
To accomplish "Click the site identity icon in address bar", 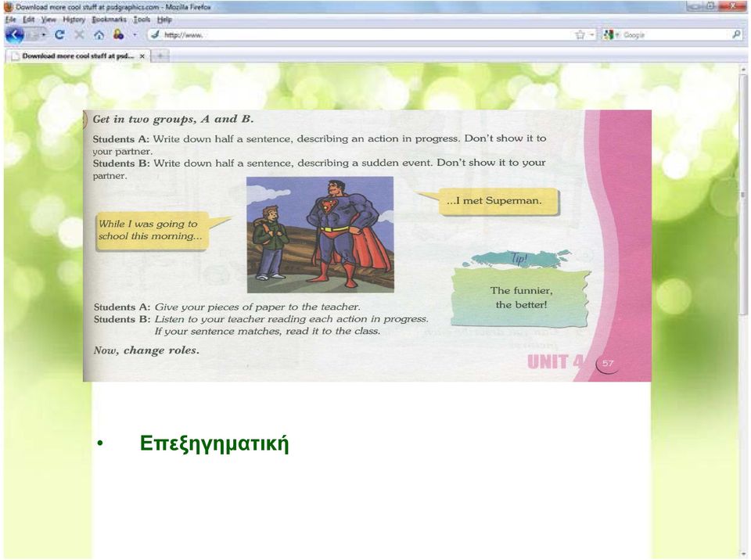I will 155,34.
